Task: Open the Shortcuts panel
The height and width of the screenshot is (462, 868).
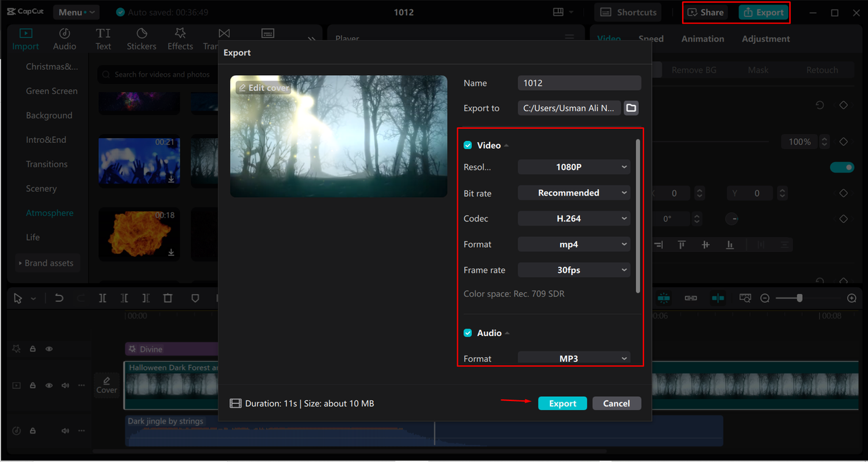Action: [x=628, y=12]
